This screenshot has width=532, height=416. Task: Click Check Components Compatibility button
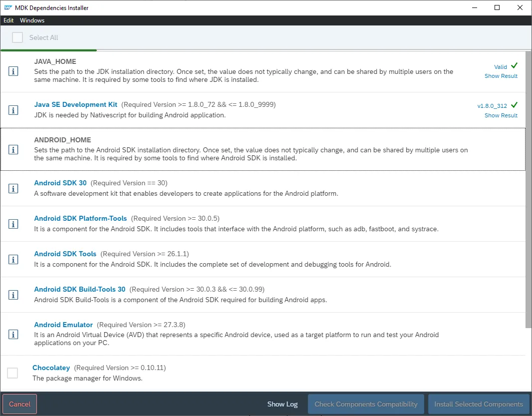tap(366, 404)
